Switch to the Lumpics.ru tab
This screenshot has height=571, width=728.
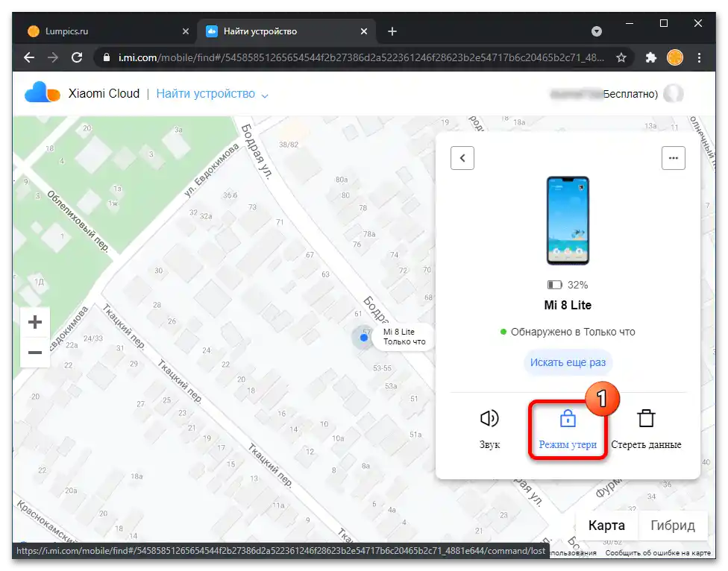pos(107,31)
